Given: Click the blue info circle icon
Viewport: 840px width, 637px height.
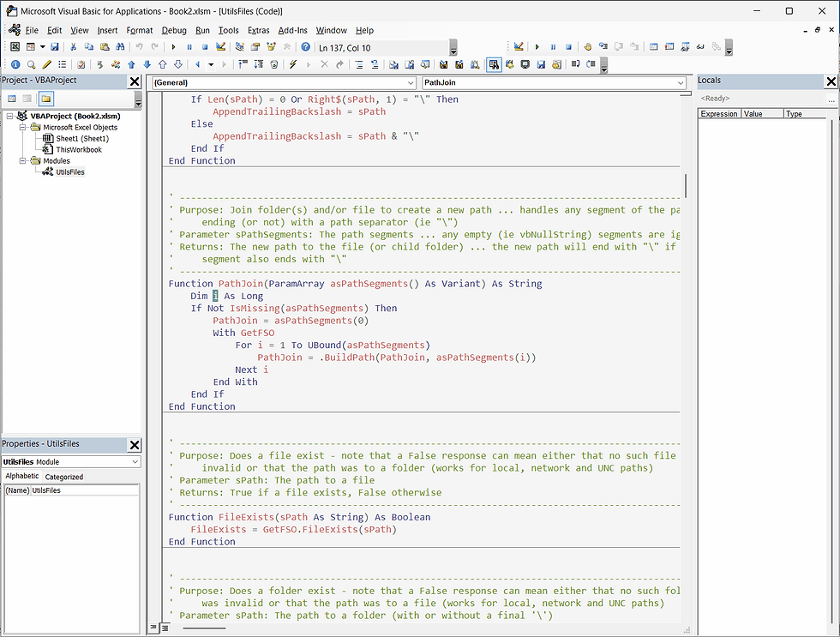Looking at the screenshot, I should pyautogui.click(x=15, y=64).
